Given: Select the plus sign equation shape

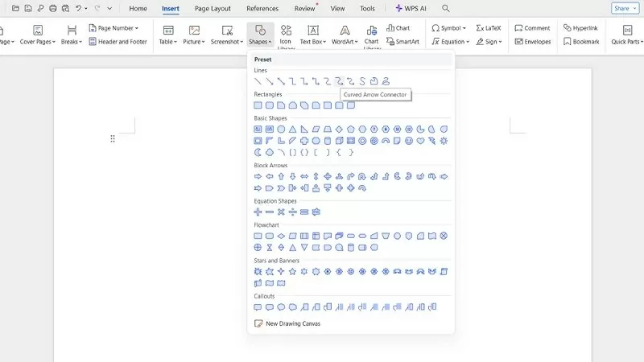Looking at the screenshot, I should (x=258, y=212).
